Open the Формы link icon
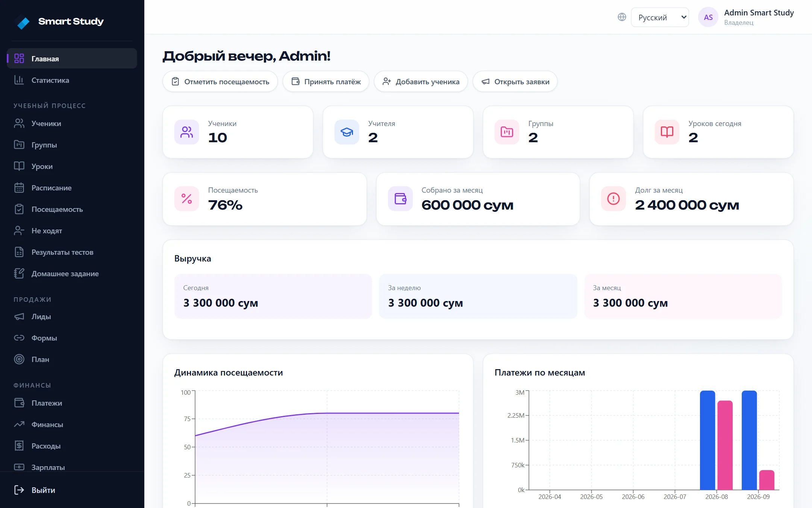The width and height of the screenshot is (812, 508). click(19, 338)
